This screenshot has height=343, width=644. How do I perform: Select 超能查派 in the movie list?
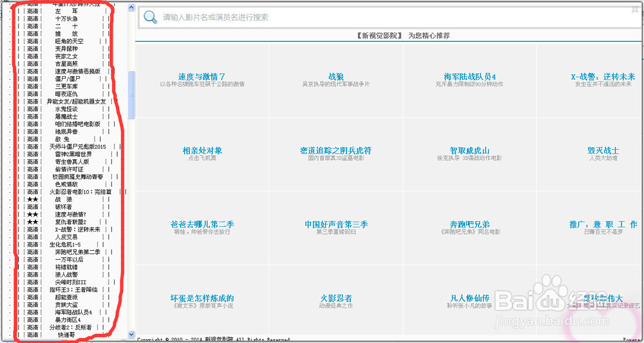(66, 297)
